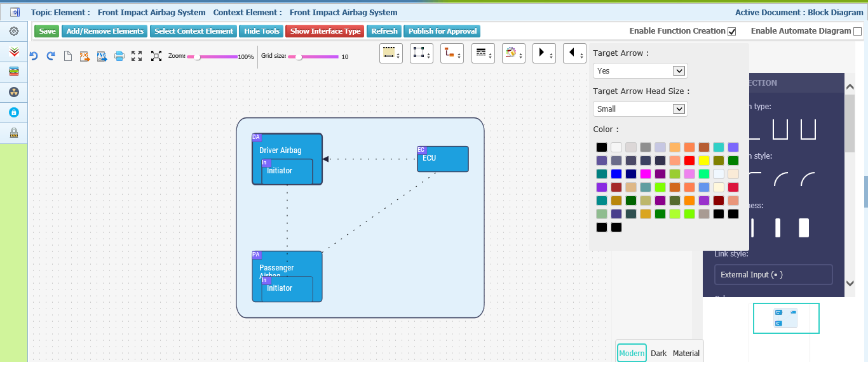Toggle Enable Function Creation checkbox
Image resolution: width=868 pixels, height=365 pixels.
732,31
